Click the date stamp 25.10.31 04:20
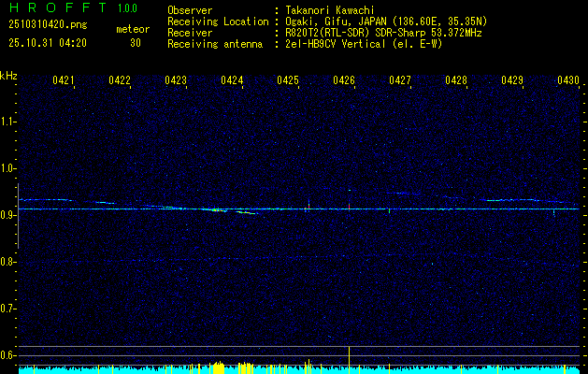The height and width of the screenshot is (374, 588). (x=47, y=42)
